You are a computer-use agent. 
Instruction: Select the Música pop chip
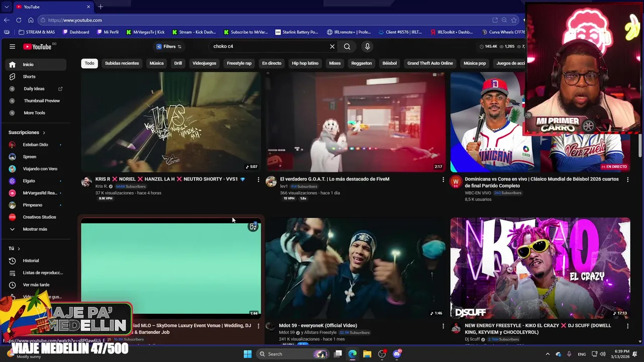(x=474, y=63)
